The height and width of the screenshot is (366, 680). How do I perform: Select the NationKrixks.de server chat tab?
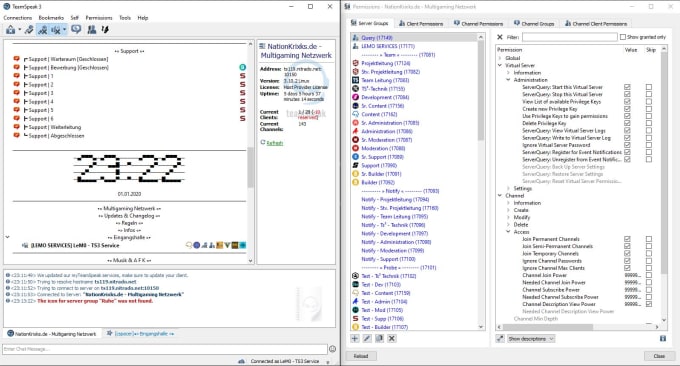pos(52,334)
